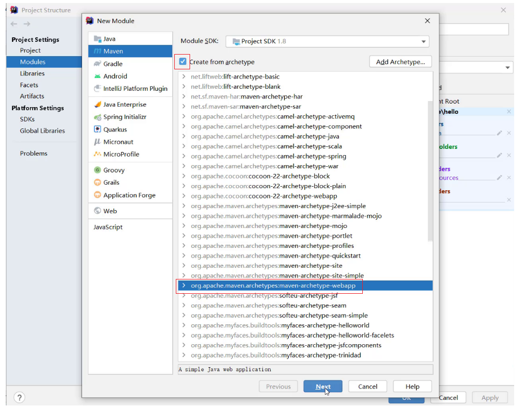Open Global Libraries settings
Screen dimensions: 532x409
click(42, 131)
